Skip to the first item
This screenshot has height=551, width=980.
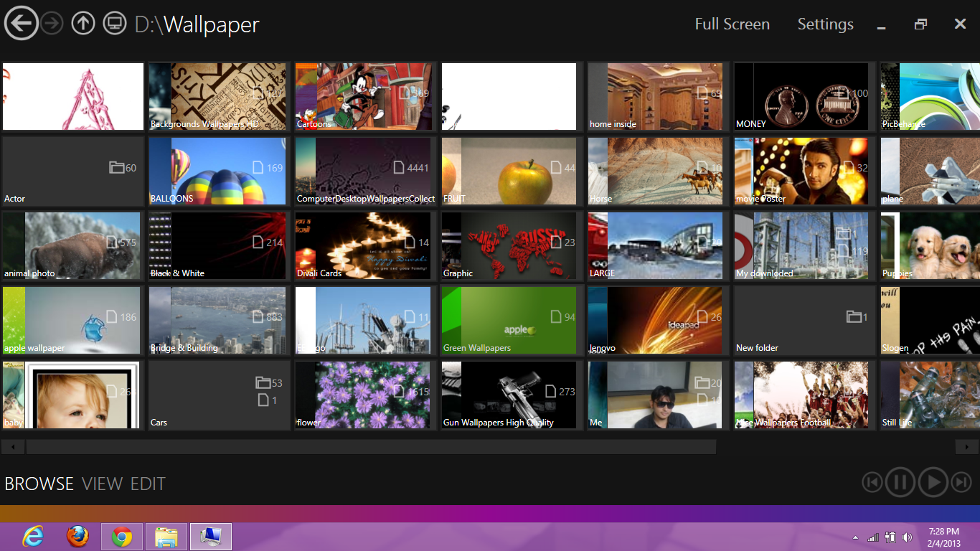[x=872, y=482]
